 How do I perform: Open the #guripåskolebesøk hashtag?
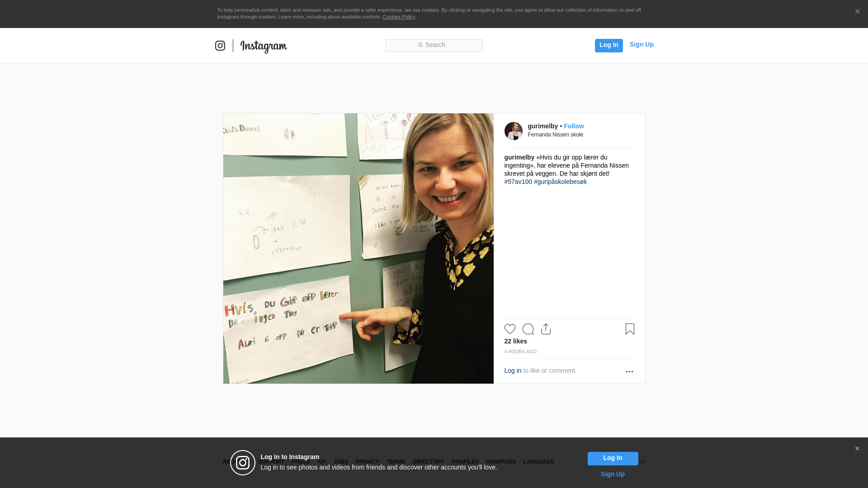tap(561, 182)
